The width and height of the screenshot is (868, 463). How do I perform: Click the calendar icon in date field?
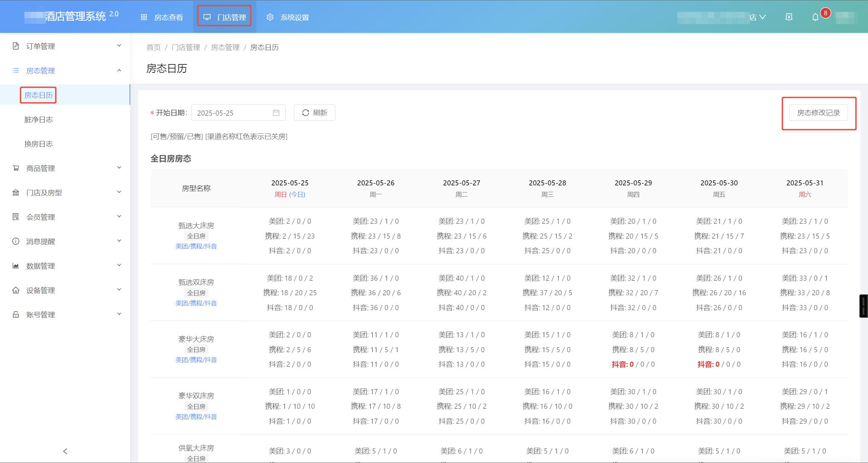[276, 113]
